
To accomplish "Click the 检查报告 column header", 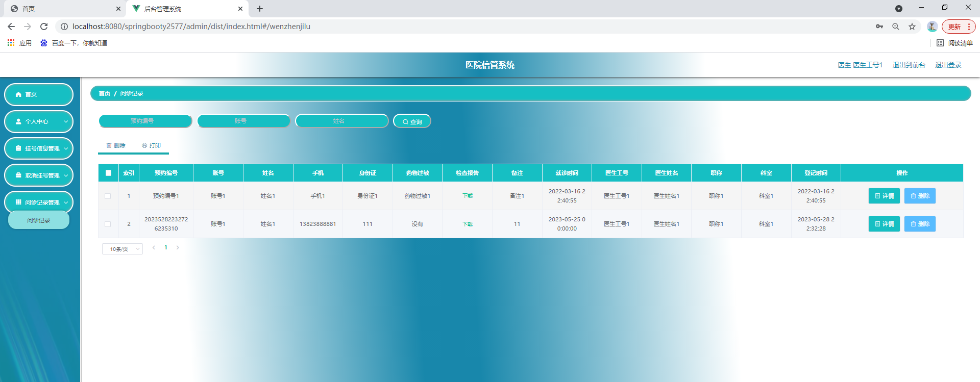I will point(468,173).
